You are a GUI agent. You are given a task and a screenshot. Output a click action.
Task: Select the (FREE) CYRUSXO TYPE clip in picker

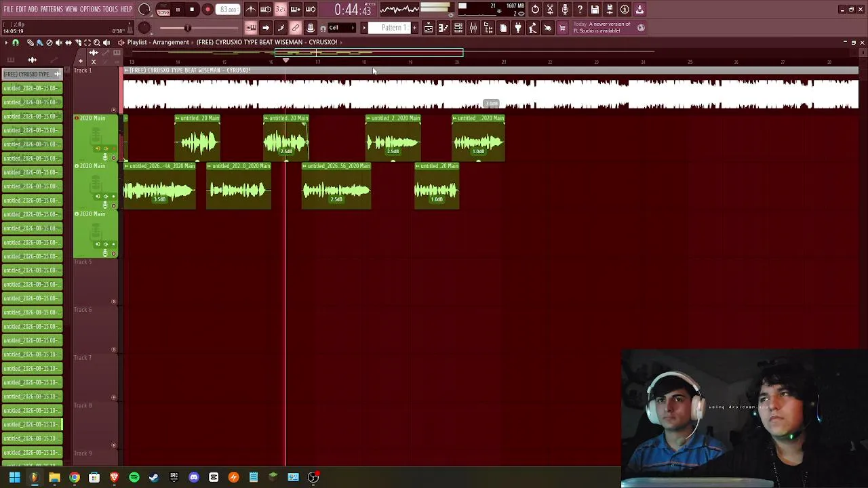coord(31,74)
